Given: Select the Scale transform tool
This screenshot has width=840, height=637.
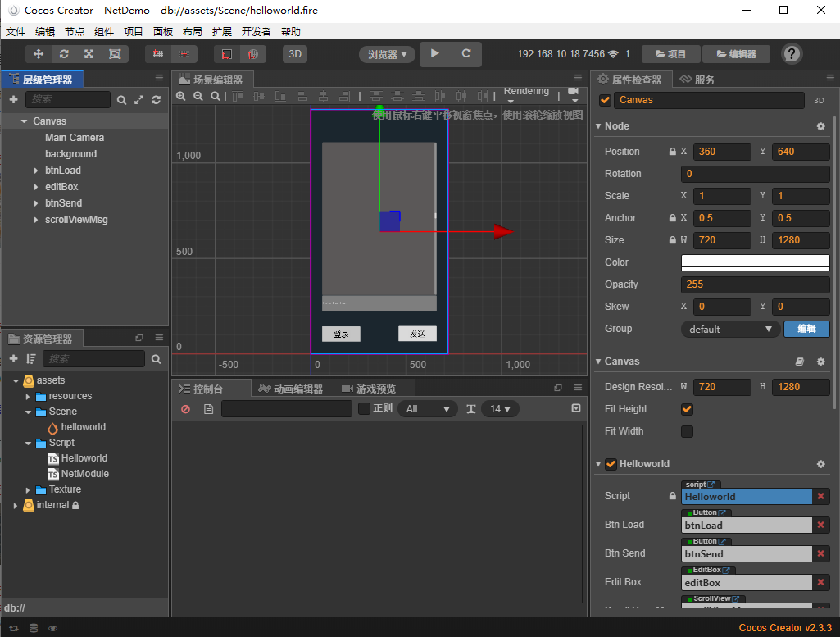Looking at the screenshot, I should coord(89,53).
